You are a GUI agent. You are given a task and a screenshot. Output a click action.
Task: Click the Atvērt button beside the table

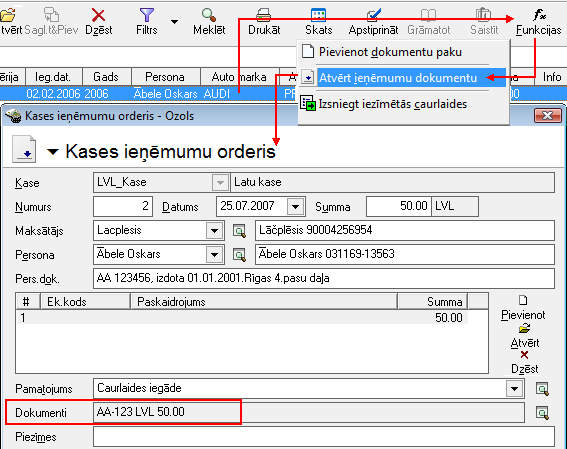[525, 336]
